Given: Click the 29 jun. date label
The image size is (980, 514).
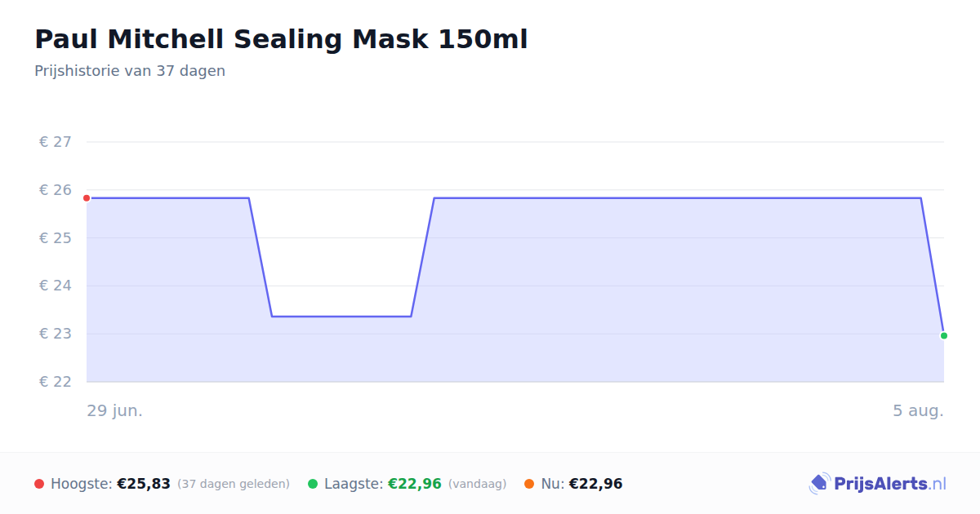Looking at the screenshot, I should (115, 410).
